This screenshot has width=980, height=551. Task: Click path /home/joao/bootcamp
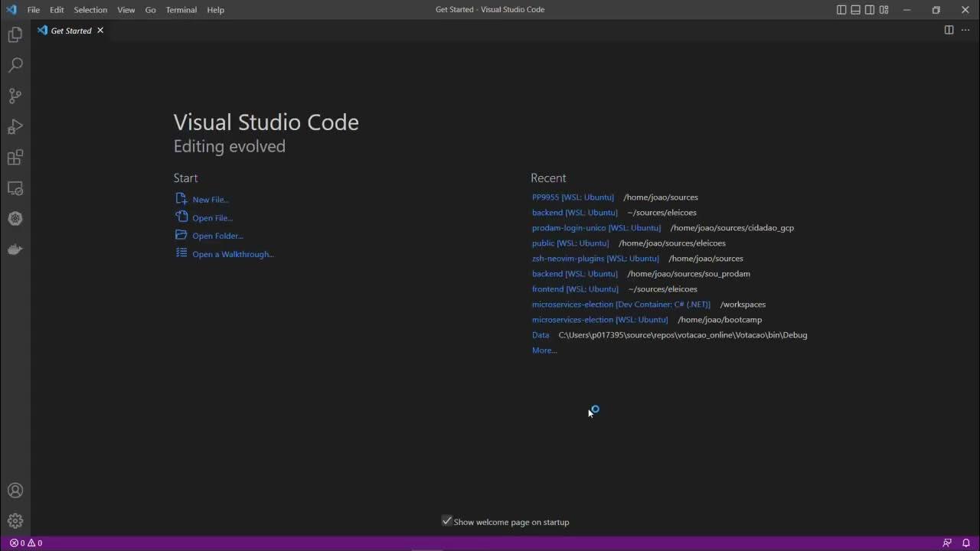point(720,320)
